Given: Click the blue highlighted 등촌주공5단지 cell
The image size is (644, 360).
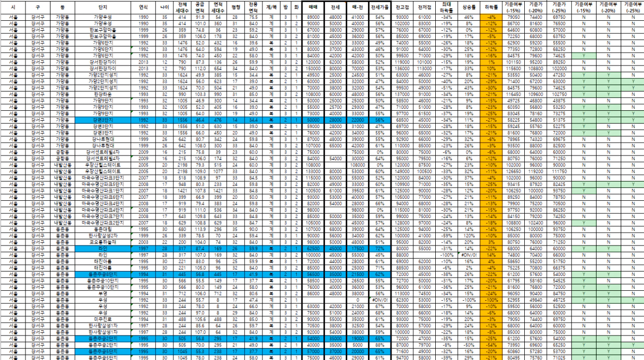Looking at the screenshot, I should pos(103,351).
